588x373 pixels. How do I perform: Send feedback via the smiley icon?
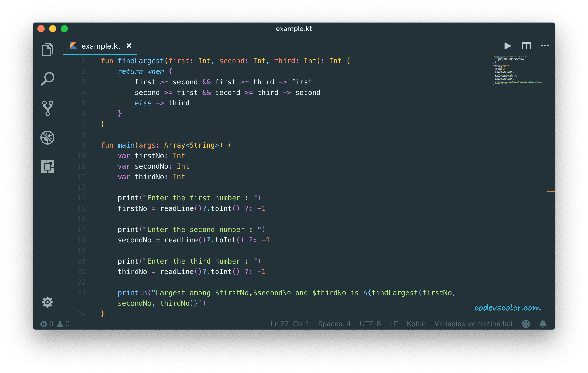526,324
